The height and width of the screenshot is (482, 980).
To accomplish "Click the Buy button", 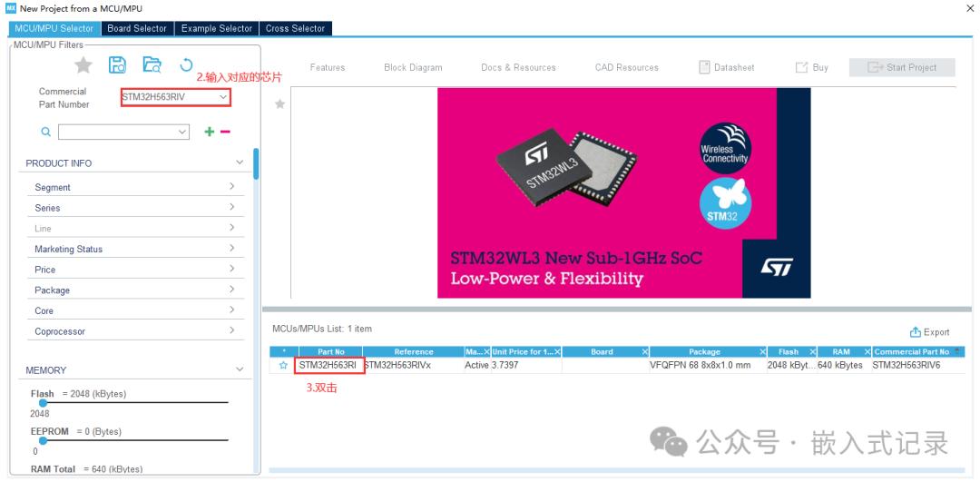I will point(812,67).
